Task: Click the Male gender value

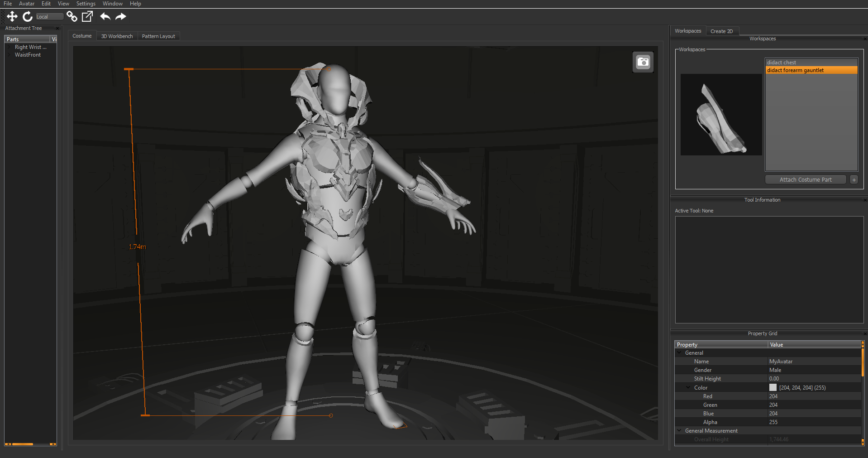Action: (x=775, y=370)
